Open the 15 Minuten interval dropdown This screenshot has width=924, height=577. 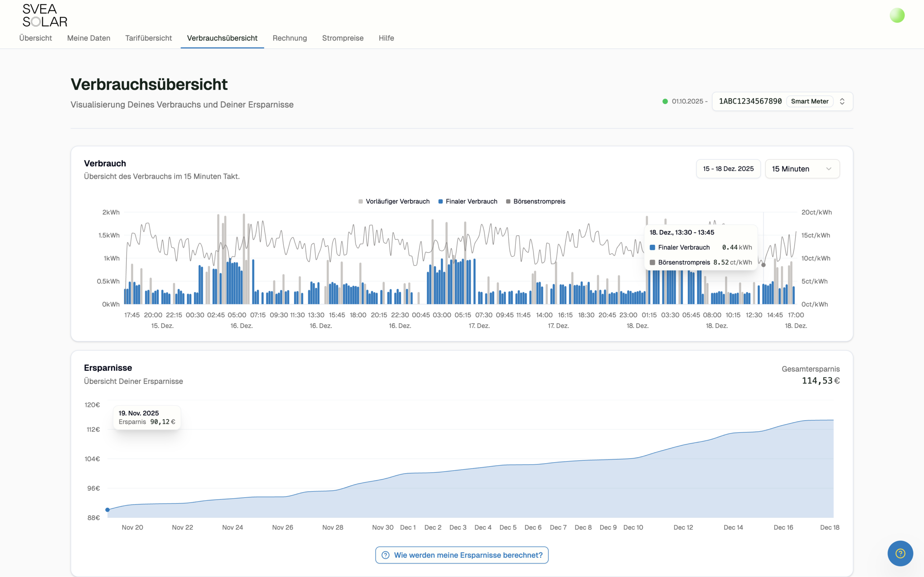pos(802,169)
